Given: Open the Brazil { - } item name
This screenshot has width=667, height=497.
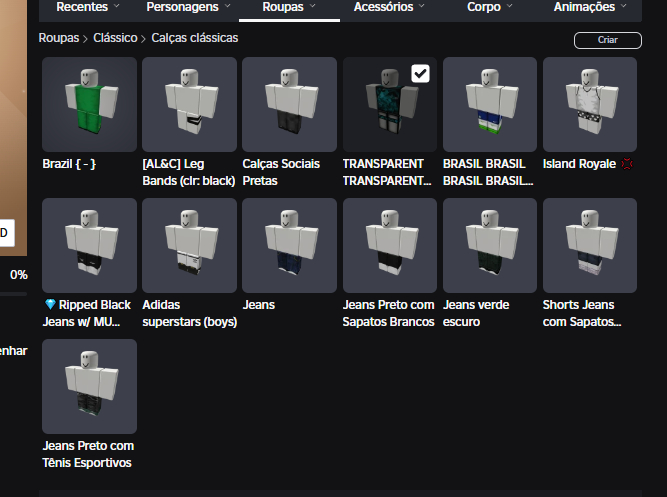Looking at the screenshot, I should [69, 164].
